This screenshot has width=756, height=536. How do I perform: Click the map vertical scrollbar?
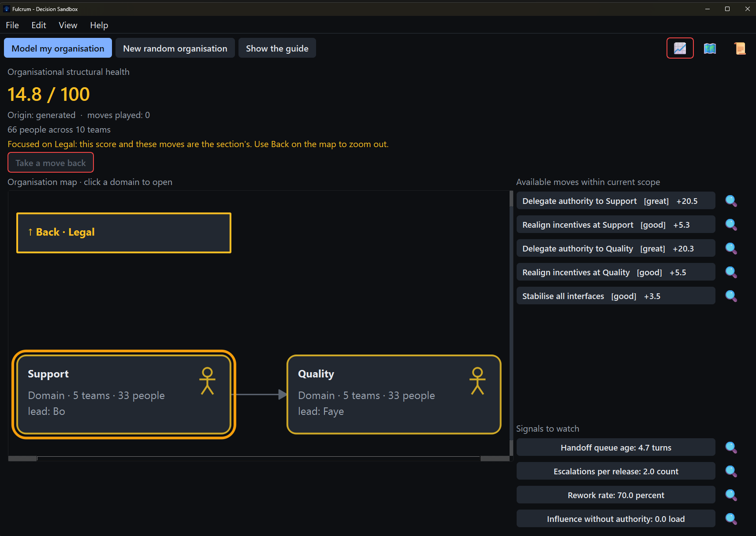[511, 323]
